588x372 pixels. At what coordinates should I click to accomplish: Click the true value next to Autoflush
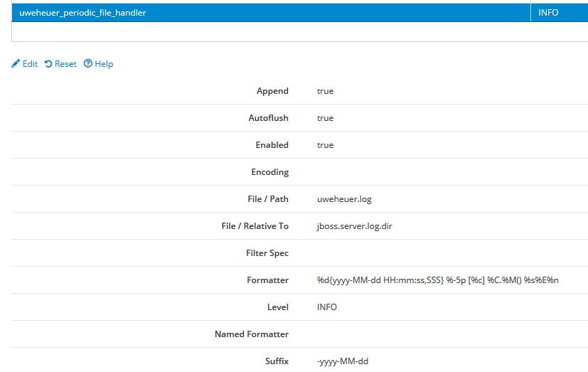click(x=325, y=118)
